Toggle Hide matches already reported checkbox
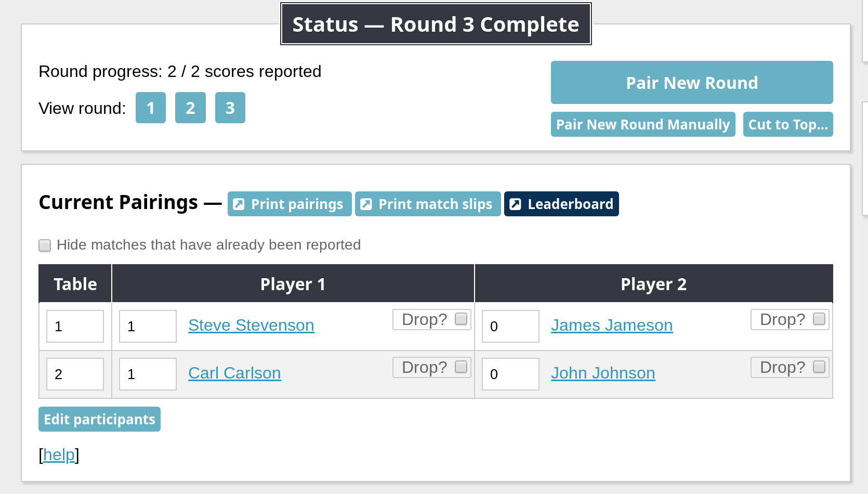This screenshot has width=868, height=494. pos(45,245)
